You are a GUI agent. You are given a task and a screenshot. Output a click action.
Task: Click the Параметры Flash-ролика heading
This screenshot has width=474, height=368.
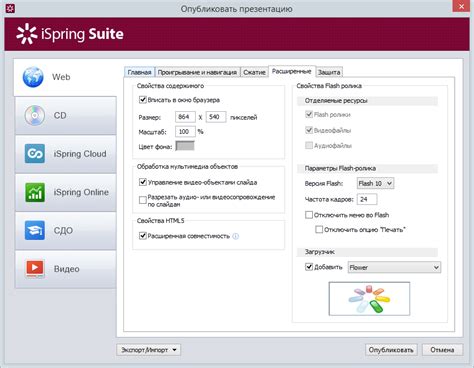340,169
